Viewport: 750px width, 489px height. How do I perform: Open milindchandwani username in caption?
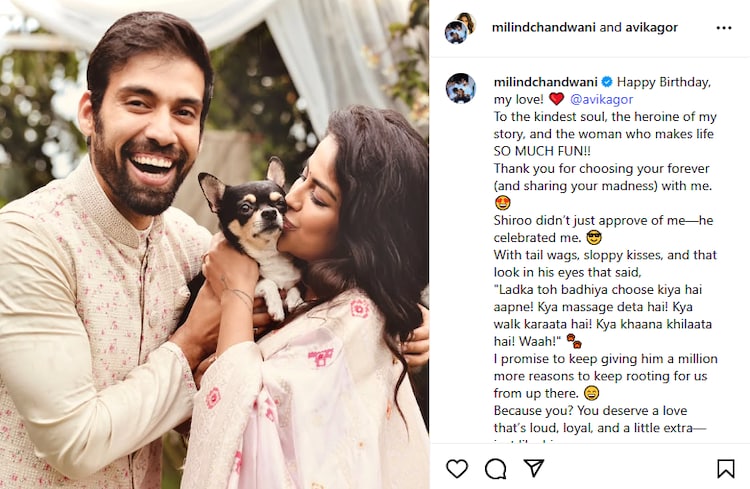[546, 82]
